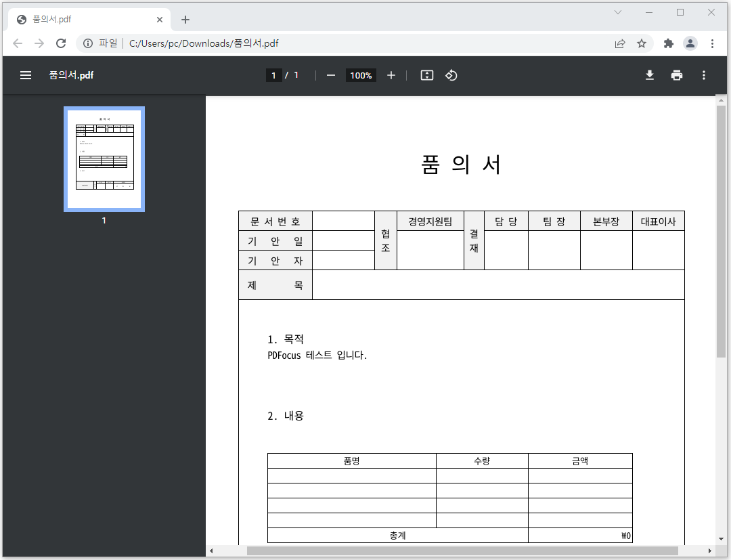Select the page 1 thumbnail
731x560 pixels.
pyautogui.click(x=104, y=159)
